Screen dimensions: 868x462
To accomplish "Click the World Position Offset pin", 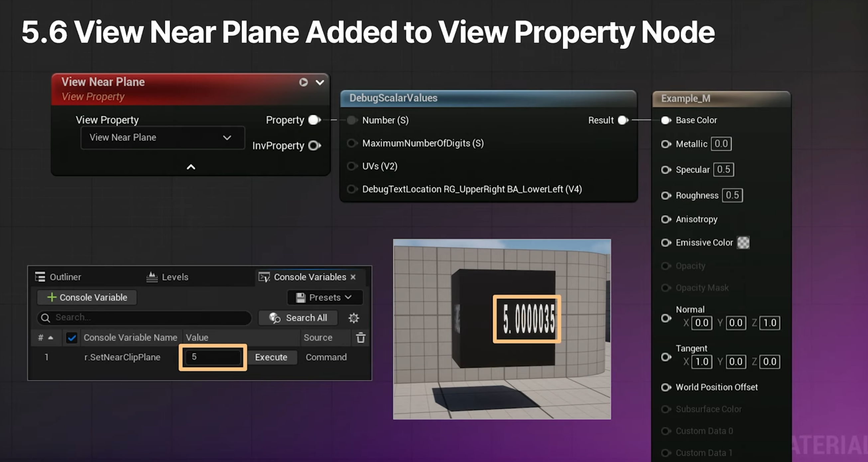I will (x=666, y=387).
